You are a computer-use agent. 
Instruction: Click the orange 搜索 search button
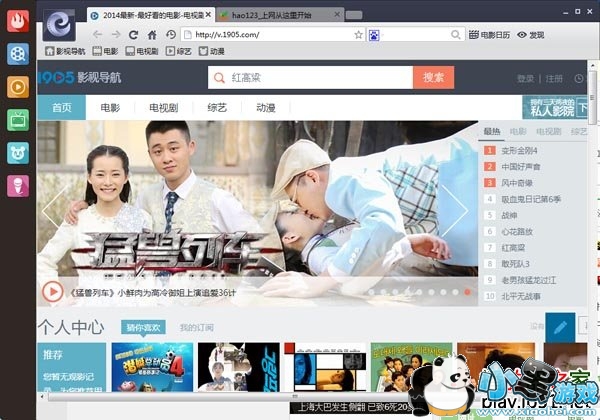click(434, 77)
